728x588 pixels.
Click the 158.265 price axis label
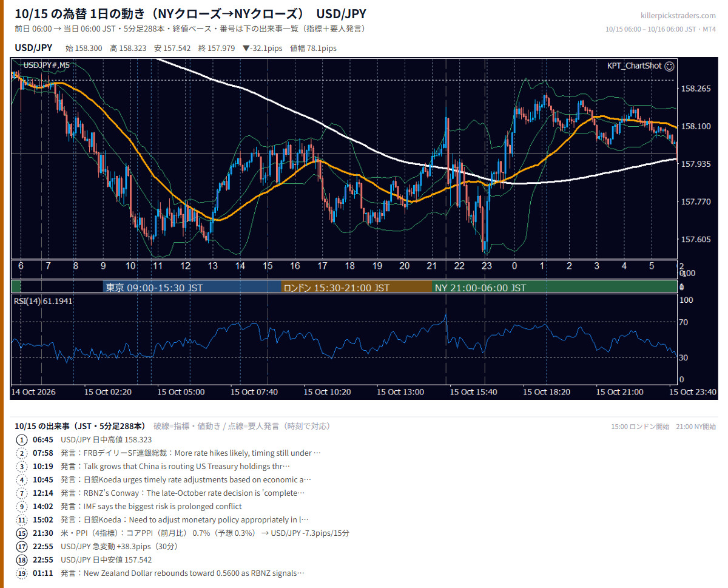click(696, 89)
